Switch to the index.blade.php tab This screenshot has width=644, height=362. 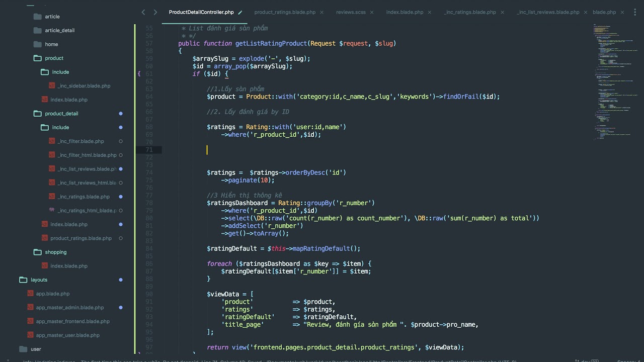pos(405,12)
